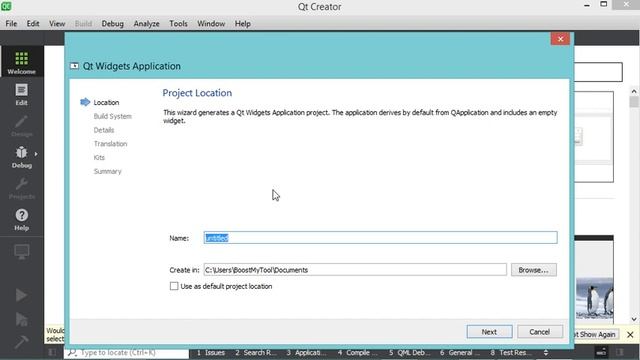Dismiss the yellow info bar X
This screenshot has width=640, height=360.
[630, 335]
